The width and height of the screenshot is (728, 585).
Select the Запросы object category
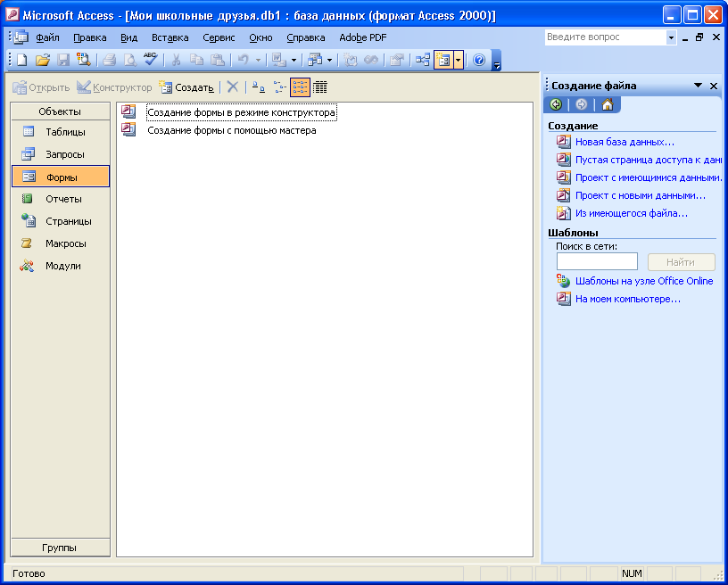(x=61, y=154)
